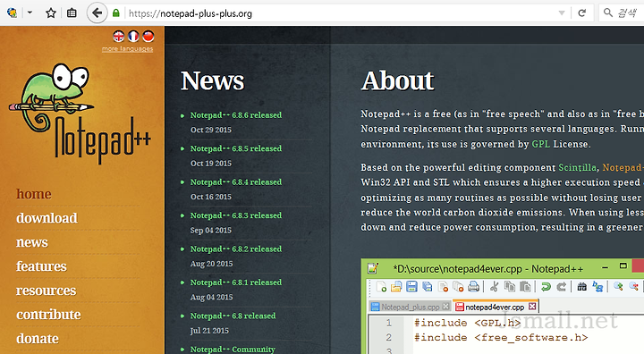
Task: Follow the 'Scintilla' link in About text
Action: tap(577, 167)
